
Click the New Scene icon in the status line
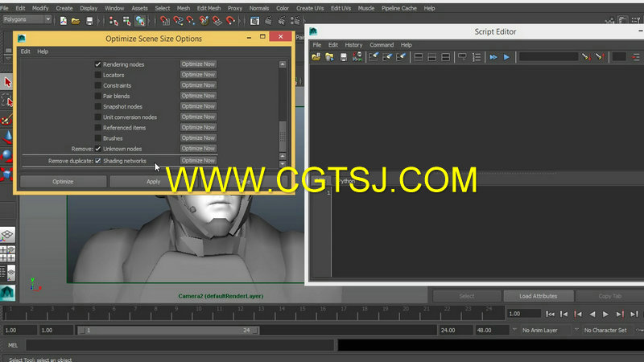tap(64, 21)
